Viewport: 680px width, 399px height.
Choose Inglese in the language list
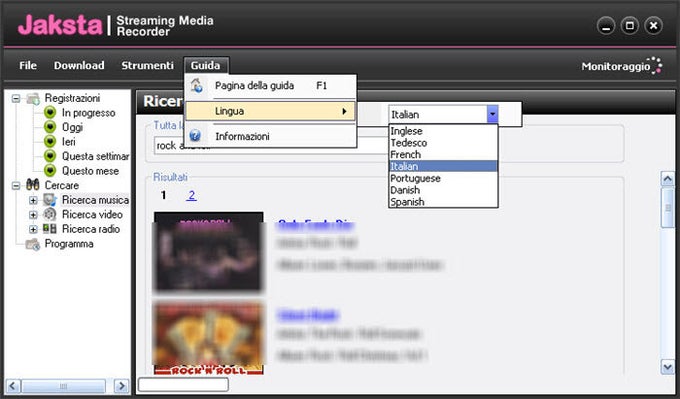[x=443, y=131]
